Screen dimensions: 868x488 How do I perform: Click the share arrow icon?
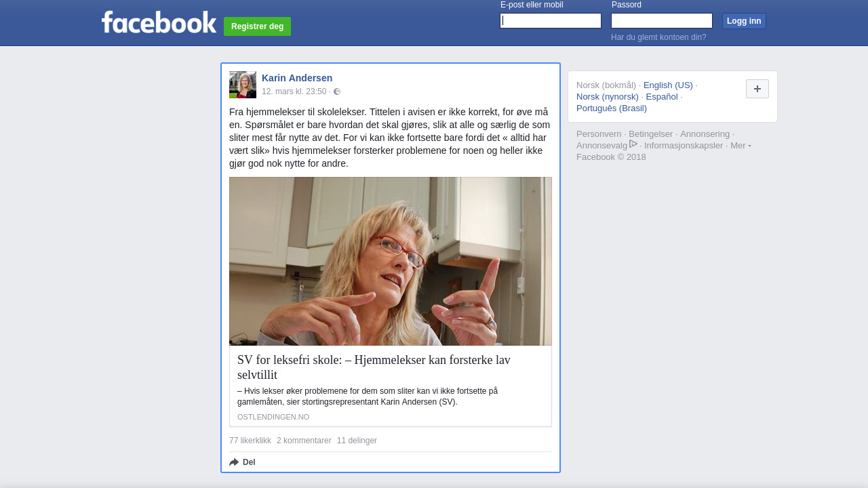click(234, 462)
